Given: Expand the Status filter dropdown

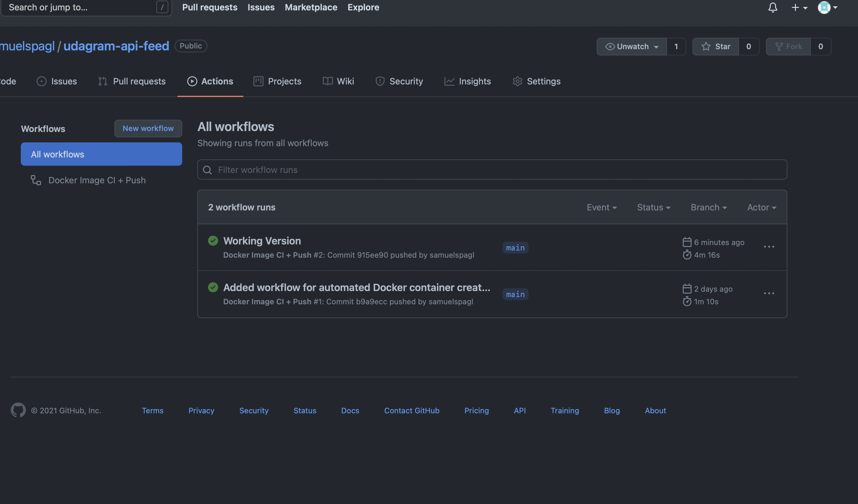Looking at the screenshot, I should 653,207.
